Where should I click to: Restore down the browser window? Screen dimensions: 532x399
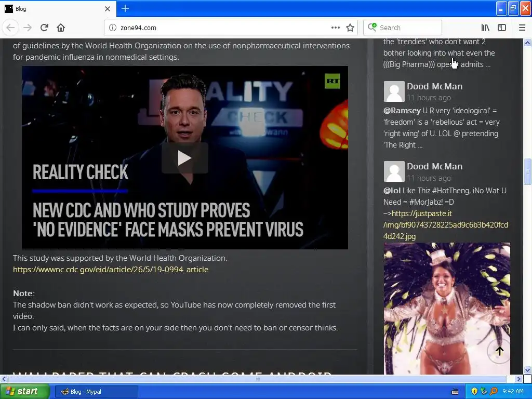coord(513,9)
